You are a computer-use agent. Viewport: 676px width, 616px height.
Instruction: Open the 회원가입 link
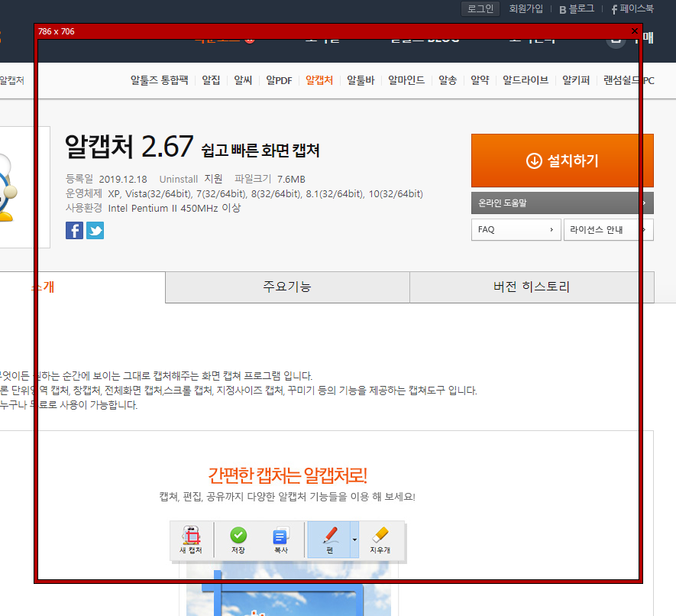coord(526,8)
